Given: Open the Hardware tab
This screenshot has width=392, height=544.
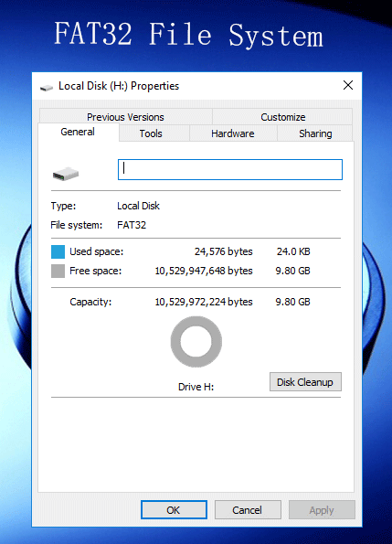Looking at the screenshot, I should pyautogui.click(x=233, y=133).
